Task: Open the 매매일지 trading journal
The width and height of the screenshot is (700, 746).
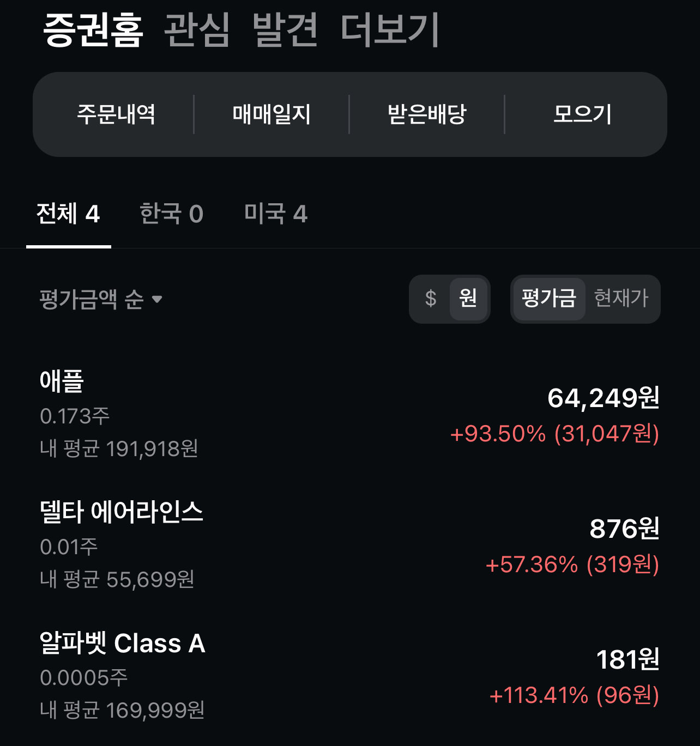Action: coord(271,114)
